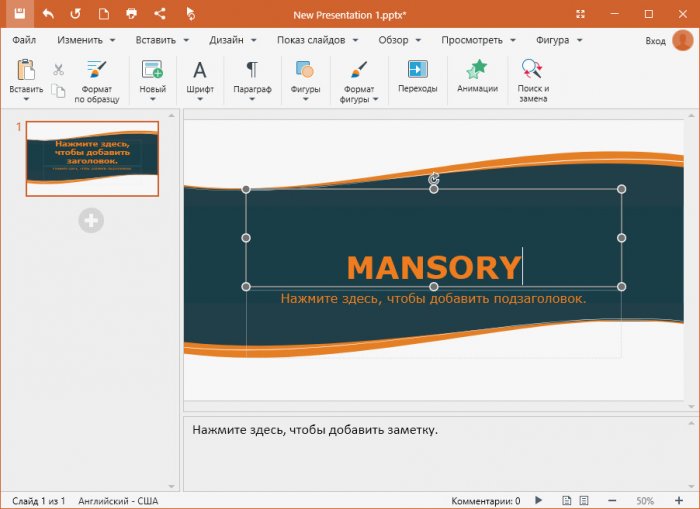Cut selection with scissors icon

point(58,70)
